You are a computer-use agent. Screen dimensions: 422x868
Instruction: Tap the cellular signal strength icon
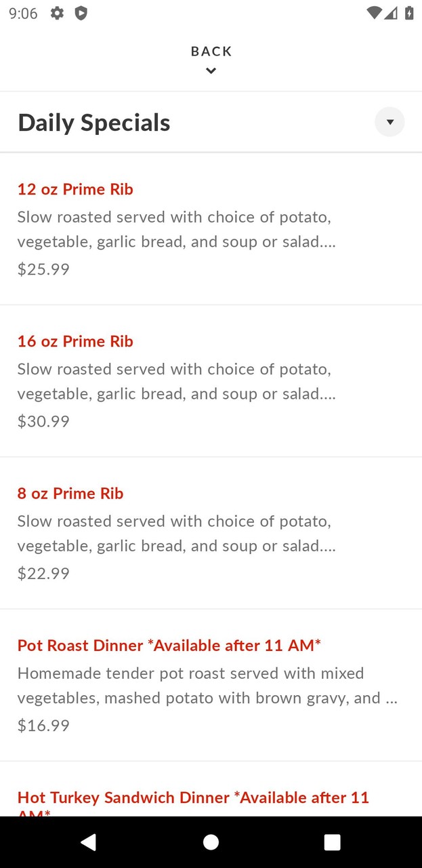point(391,13)
